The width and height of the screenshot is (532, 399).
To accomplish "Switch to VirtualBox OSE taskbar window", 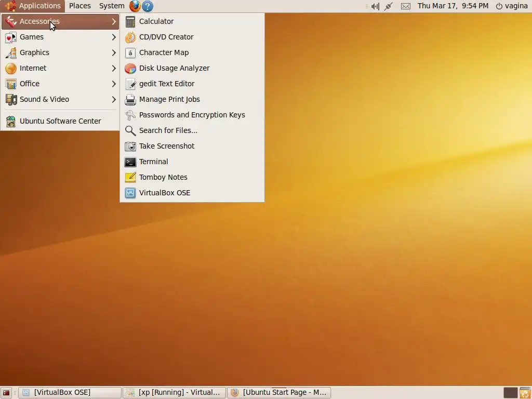I will click(70, 393).
